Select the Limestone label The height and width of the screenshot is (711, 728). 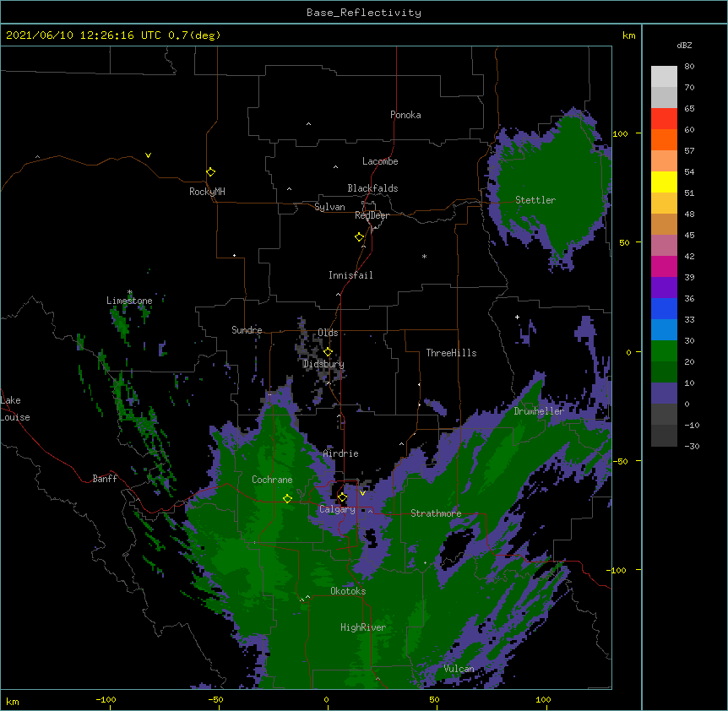point(129,301)
